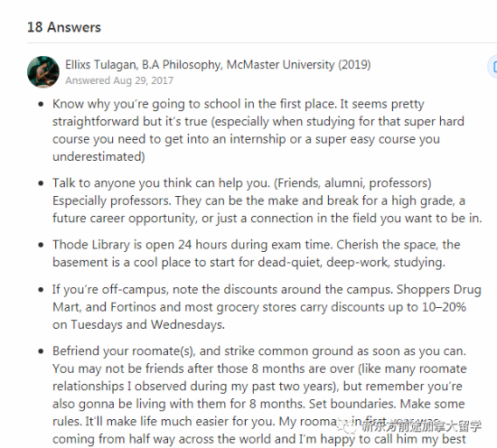Click the bullet dot before "If you're off-campus"
The width and height of the screenshot is (497, 448).
point(41,290)
